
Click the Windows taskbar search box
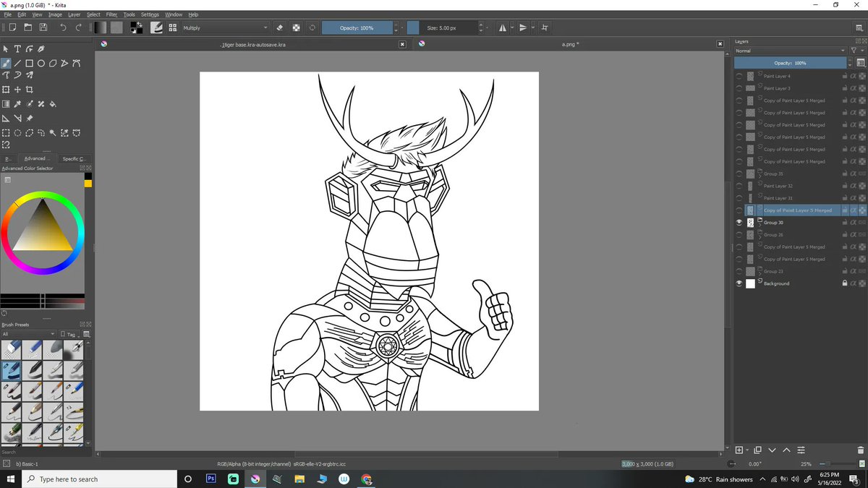pyautogui.click(x=100, y=479)
